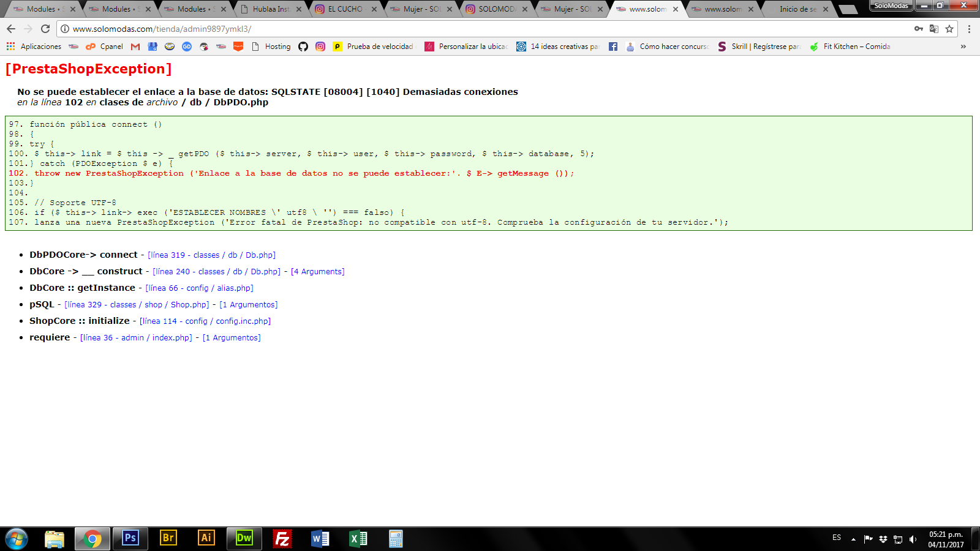Viewport: 980px width, 551px height.
Task: Open the saved passwords key icon
Action: [919, 29]
